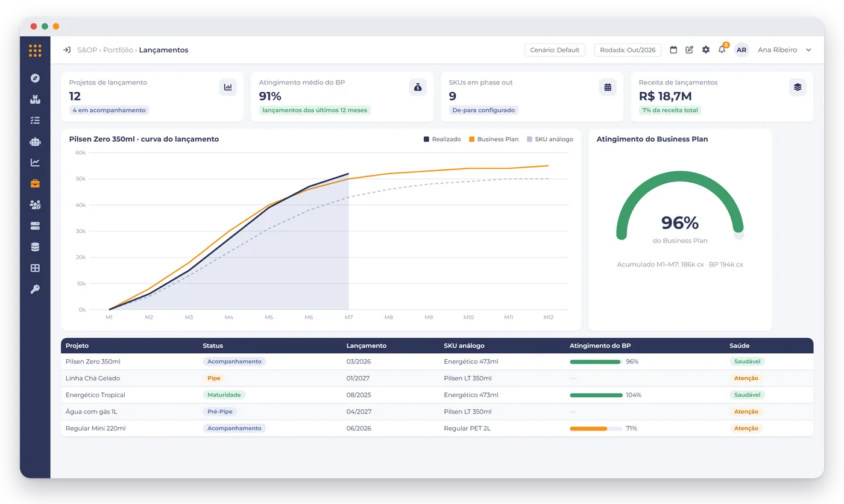
Task: Click the calendar icon on SKUs phase out card
Action: [608, 87]
